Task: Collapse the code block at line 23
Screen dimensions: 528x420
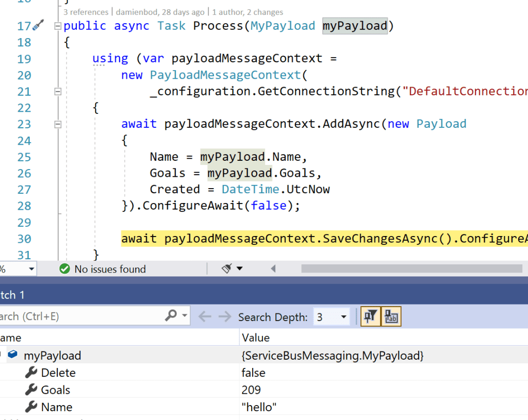Action: (58, 124)
